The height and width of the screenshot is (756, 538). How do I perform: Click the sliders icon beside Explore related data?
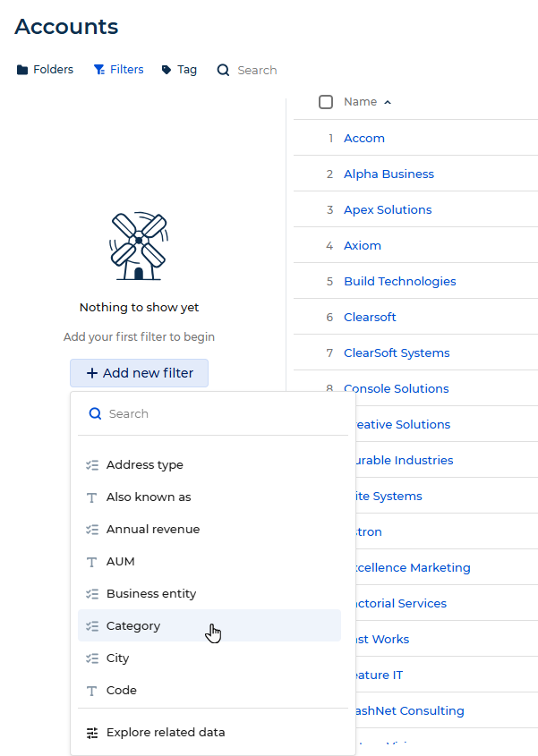click(x=92, y=733)
